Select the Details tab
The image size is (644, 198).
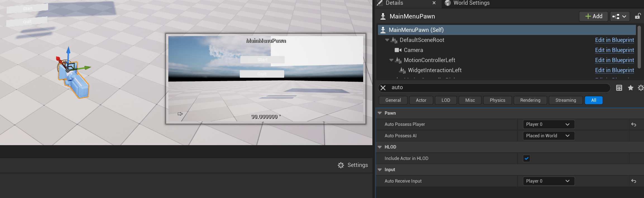(394, 3)
